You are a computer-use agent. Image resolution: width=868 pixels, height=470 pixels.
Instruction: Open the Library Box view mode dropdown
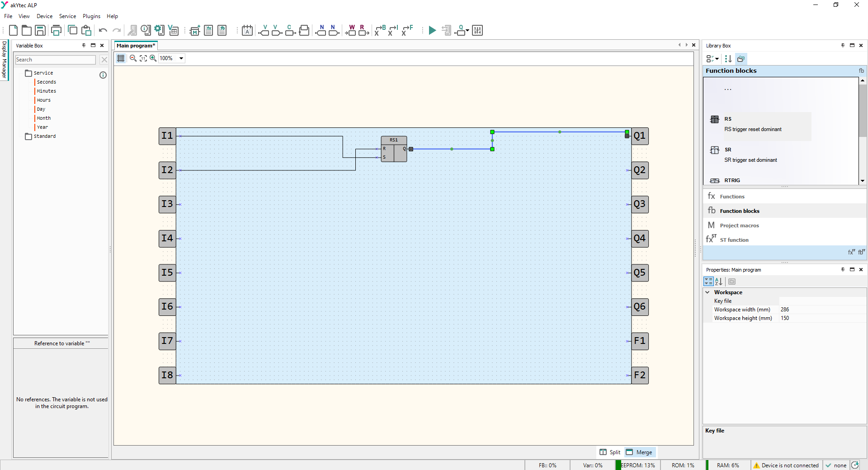[x=712, y=59]
